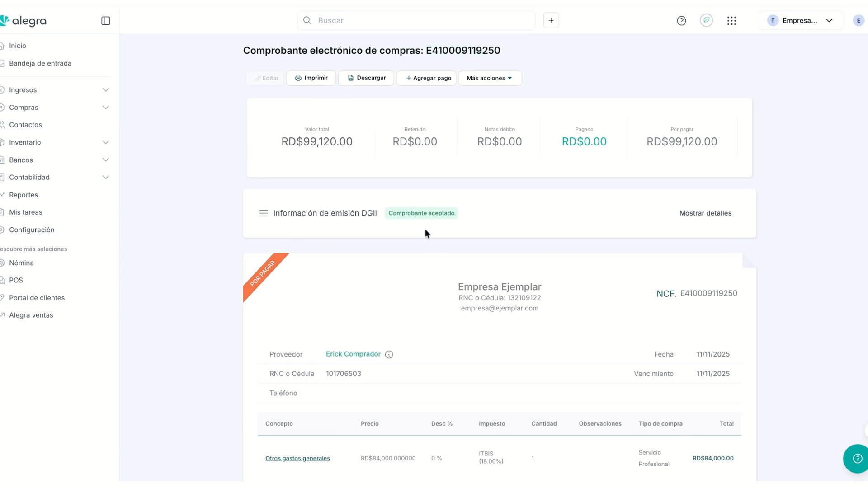Expand the Ingresos menu chevron
This screenshot has width=868, height=488.
tap(105, 90)
